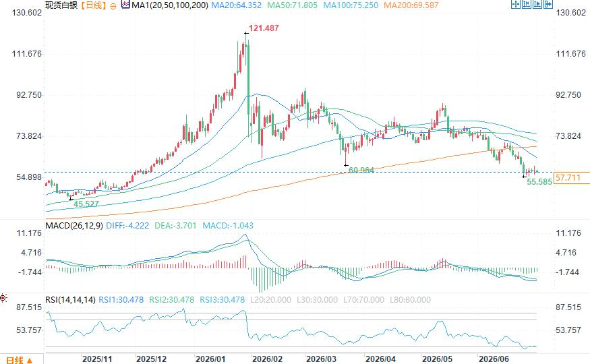Screen dimensions: 590x364
Task: Open MA1(20,50,100,200) indicator settings
Action: pyautogui.click(x=170, y=5)
